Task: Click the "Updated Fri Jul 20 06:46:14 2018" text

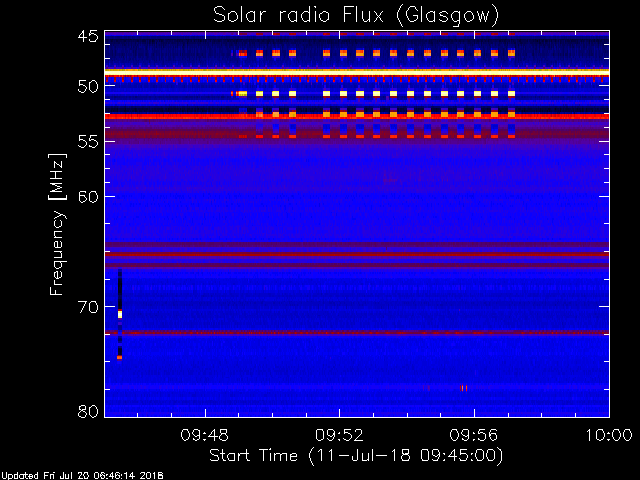Action: 82,476
